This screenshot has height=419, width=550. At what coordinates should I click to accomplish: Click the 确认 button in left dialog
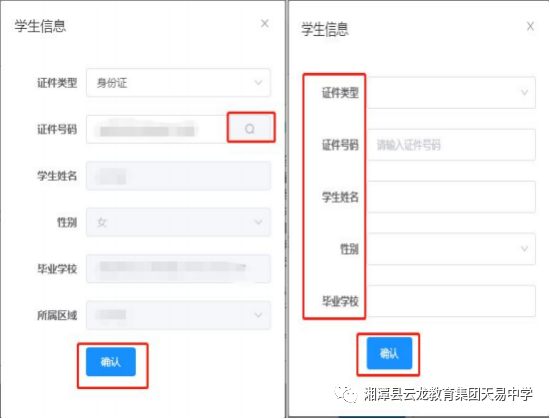click(x=111, y=362)
